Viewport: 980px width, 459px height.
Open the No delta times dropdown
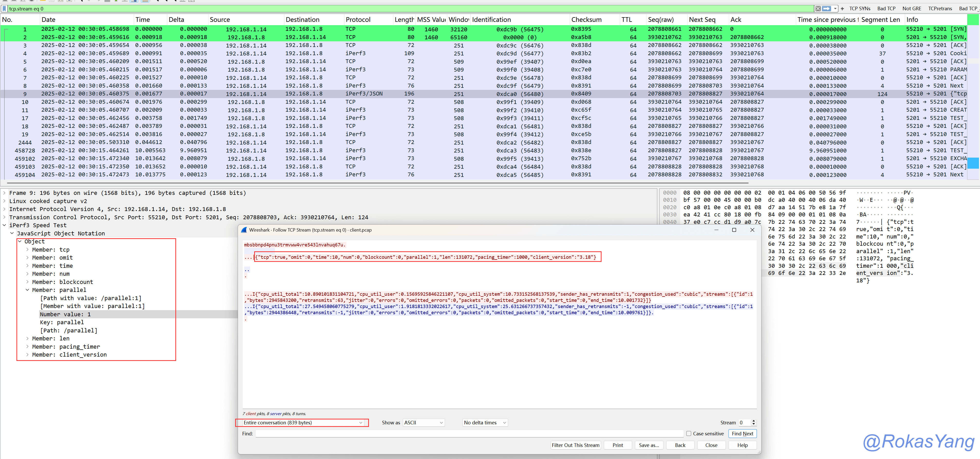[485, 423]
